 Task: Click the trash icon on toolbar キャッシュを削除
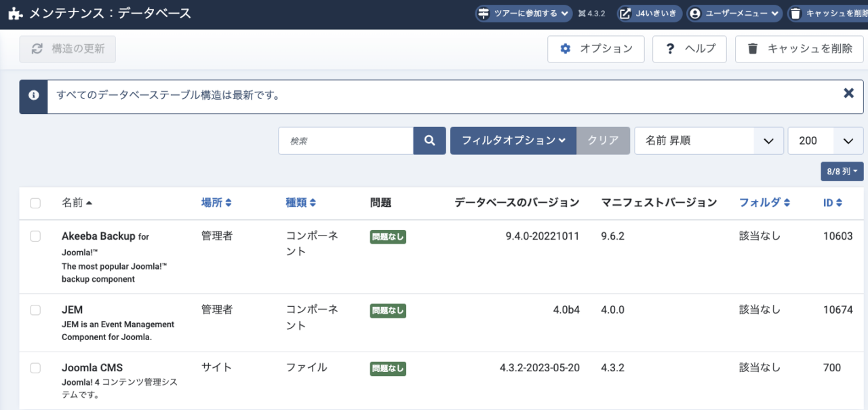pos(752,49)
